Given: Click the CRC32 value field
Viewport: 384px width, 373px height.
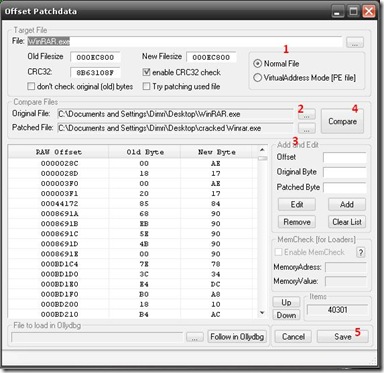Looking at the screenshot, I should click(x=95, y=72).
